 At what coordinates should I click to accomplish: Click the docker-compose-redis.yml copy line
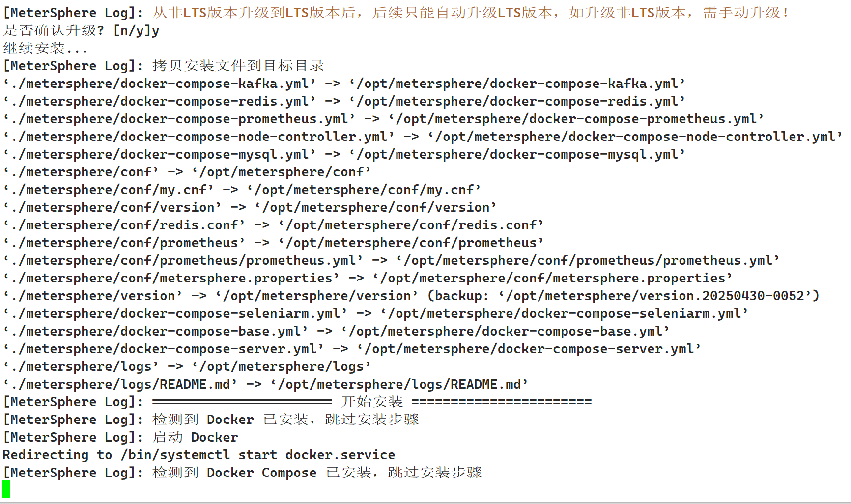[344, 101]
